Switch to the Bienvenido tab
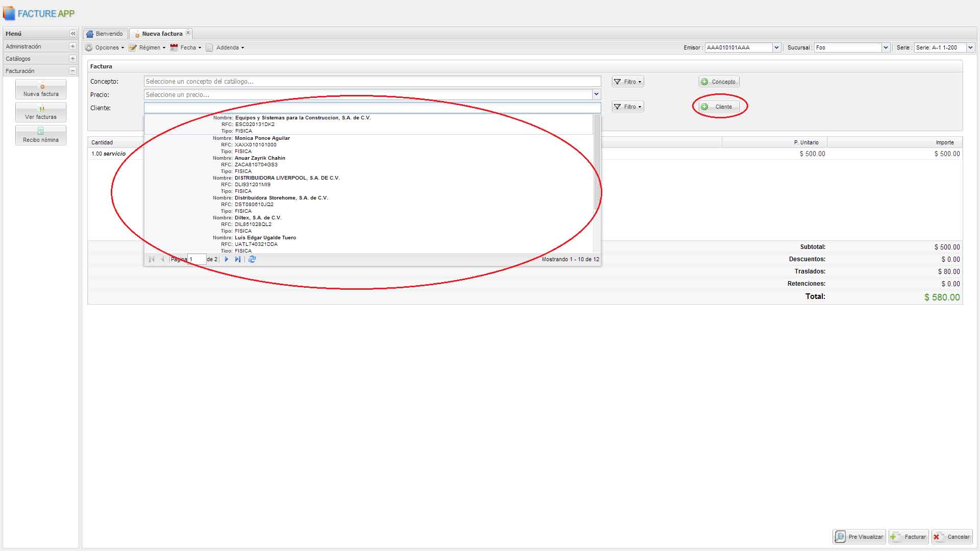 (x=105, y=34)
